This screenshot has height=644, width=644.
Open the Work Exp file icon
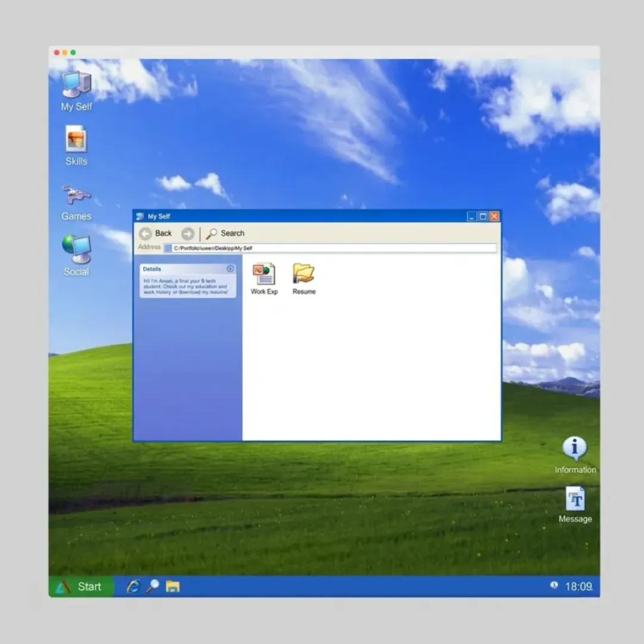pyautogui.click(x=264, y=279)
